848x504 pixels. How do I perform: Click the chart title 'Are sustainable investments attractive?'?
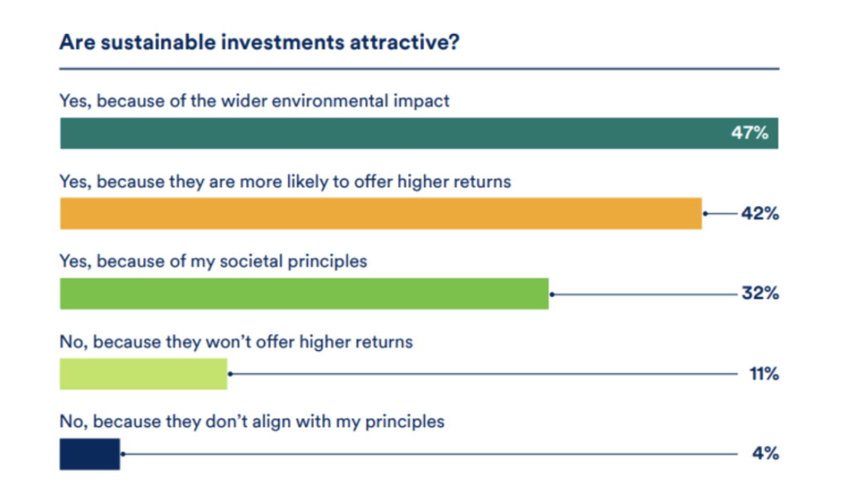click(x=259, y=42)
